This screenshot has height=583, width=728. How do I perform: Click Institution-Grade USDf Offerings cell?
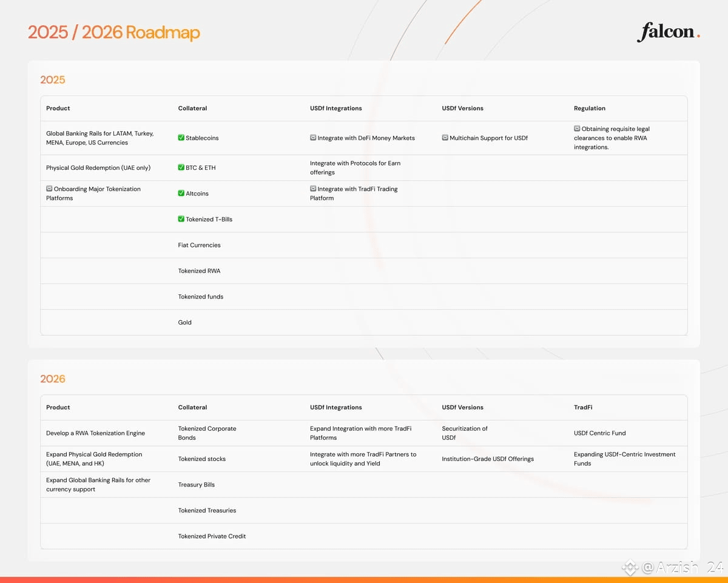pyautogui.click(x=488, y=459)
